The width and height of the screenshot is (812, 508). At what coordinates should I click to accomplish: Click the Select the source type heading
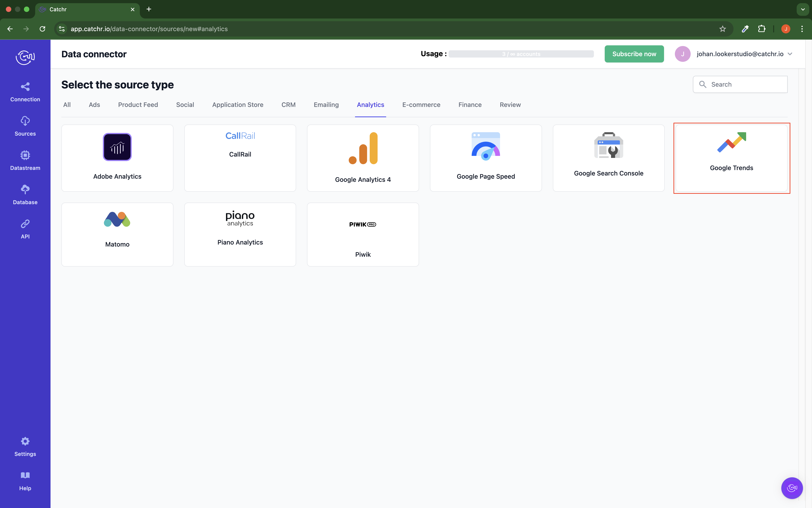pos(117,85)
